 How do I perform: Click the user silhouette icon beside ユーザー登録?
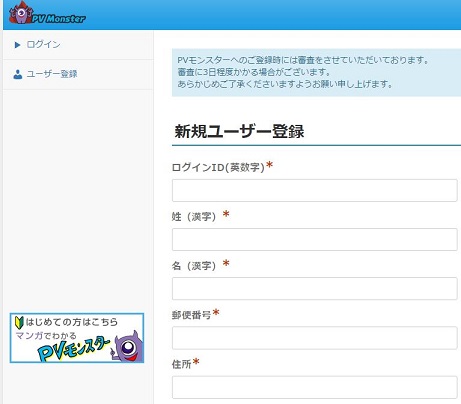(x=18, y=74)
